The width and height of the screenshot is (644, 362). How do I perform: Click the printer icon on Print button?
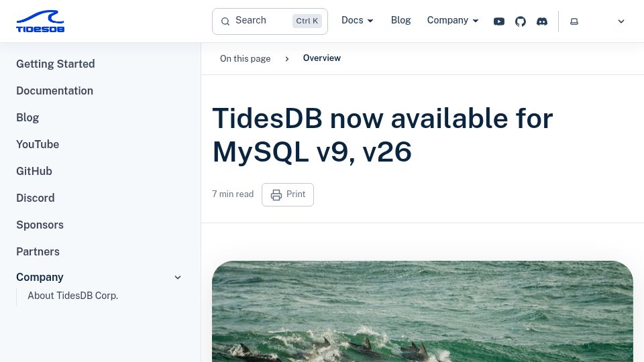click(x=276, y=194)
